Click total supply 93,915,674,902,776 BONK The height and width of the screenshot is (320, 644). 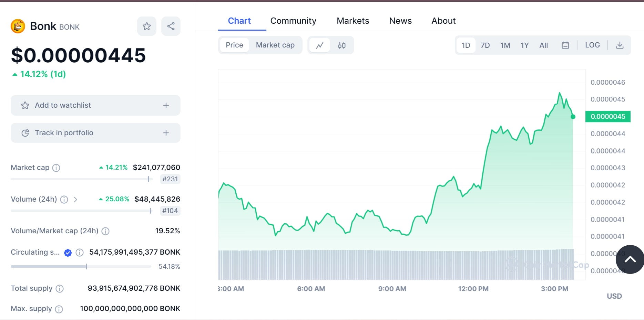tap(134, 288)
